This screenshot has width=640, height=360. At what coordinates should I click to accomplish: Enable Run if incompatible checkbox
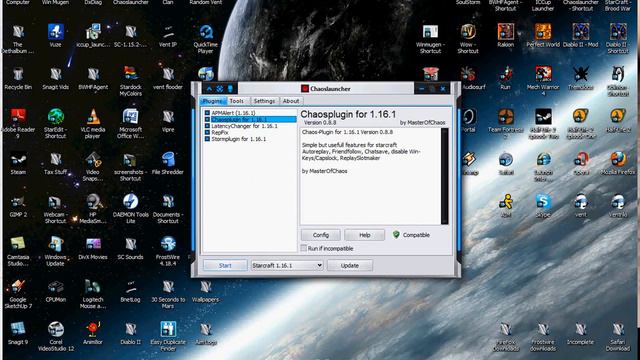click(x=304, y=248)
